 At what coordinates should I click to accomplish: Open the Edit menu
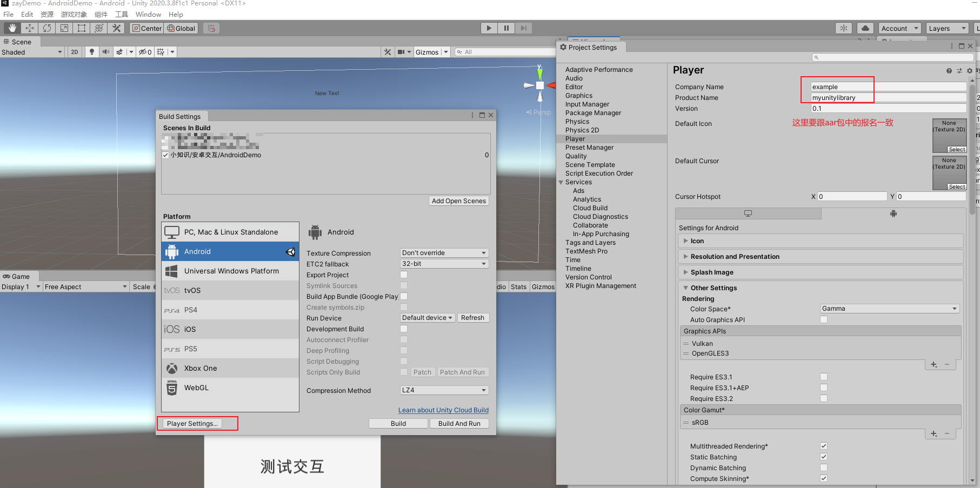(x=27, y=14)
